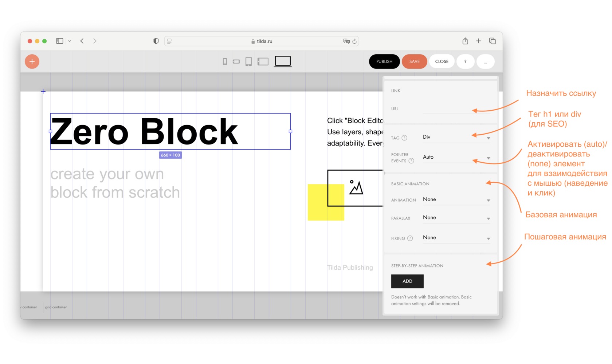Switch to landscape phone preview mode
Screen dimensions: 612x364
point(236,62)
